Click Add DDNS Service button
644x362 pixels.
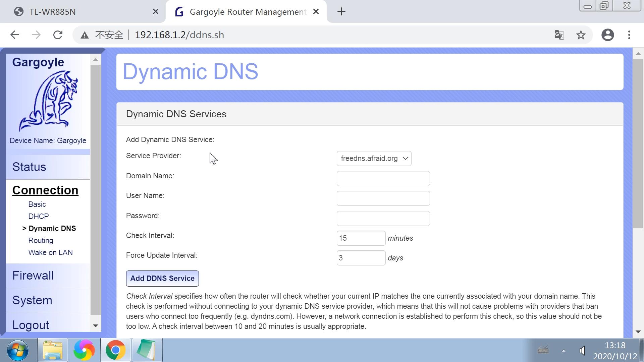point(162,278)
